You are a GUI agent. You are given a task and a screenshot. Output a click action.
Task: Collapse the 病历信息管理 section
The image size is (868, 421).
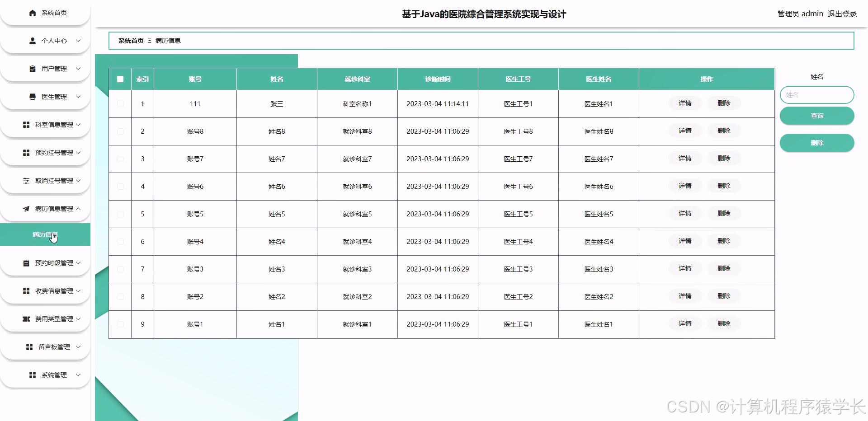(78, 209)
